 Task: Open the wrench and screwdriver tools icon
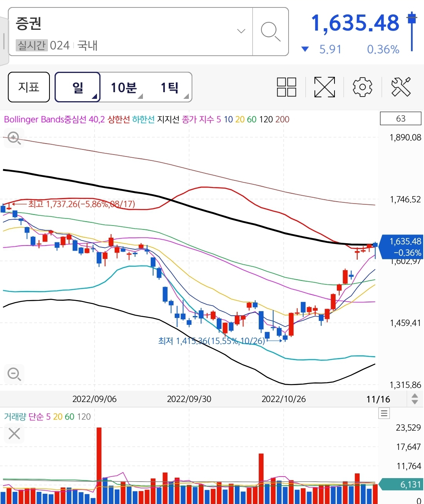(x=401, y=87)
